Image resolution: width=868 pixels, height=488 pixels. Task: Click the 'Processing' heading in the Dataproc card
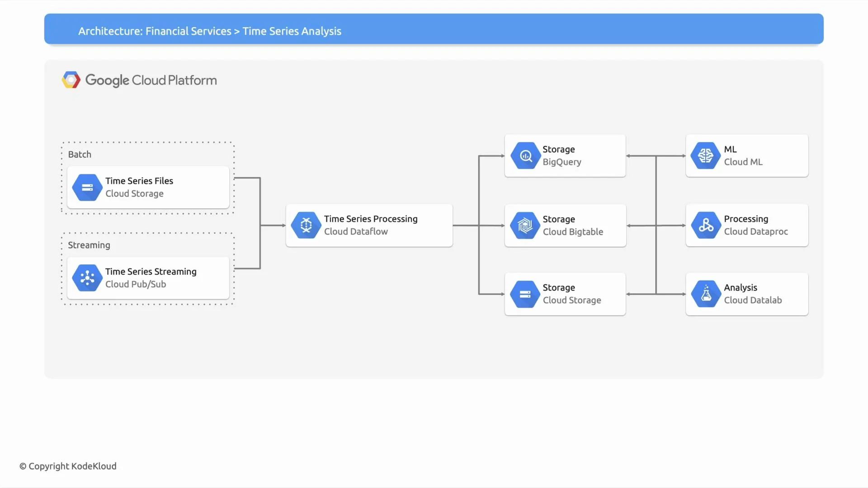click(746, 219)
